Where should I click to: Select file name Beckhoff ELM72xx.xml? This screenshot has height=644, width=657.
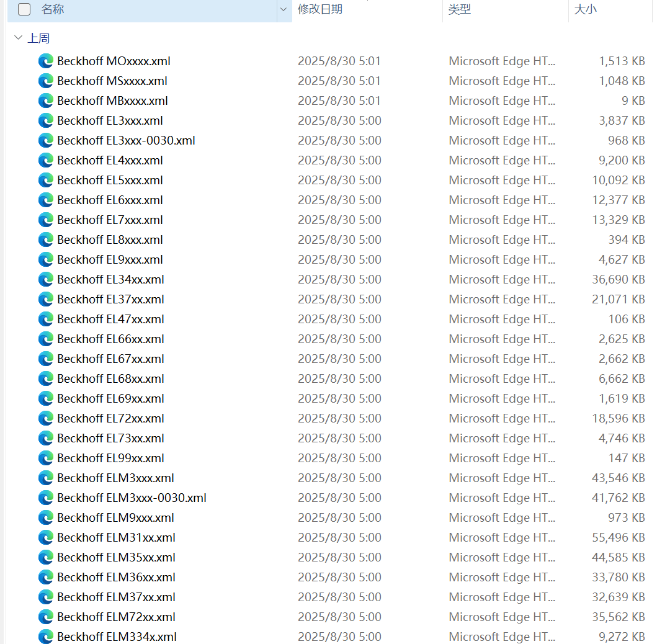tap(117, 617)
